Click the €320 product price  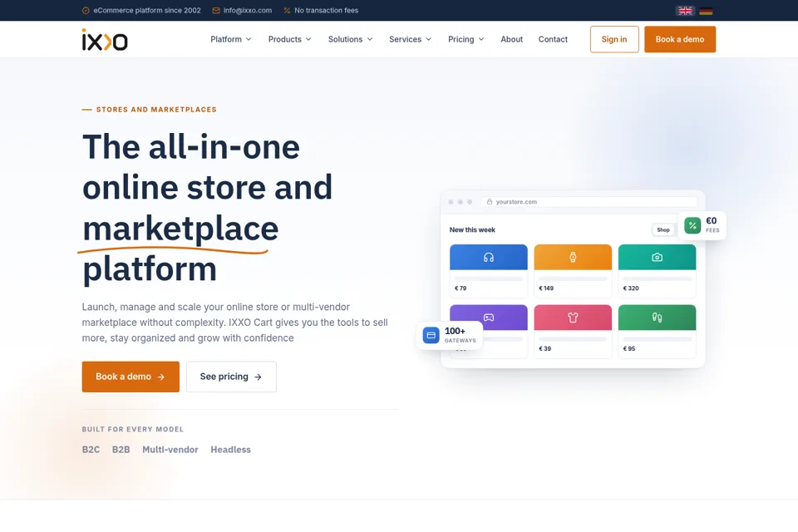coord(631,288)
